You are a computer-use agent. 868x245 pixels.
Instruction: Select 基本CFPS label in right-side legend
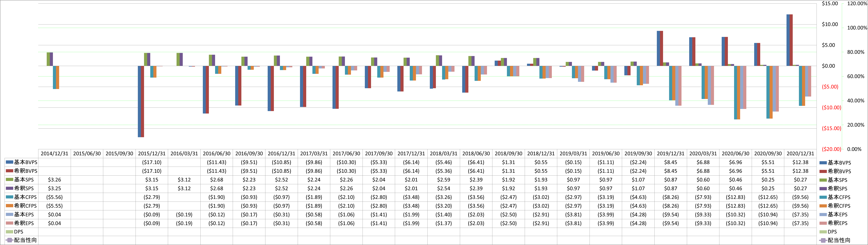pos(839,197)
